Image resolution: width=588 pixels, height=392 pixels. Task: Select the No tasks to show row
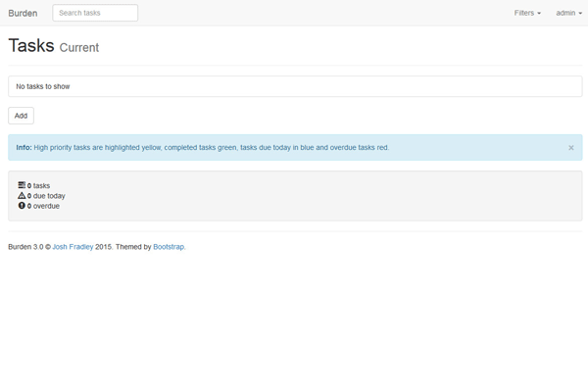(x=294, y=86)
